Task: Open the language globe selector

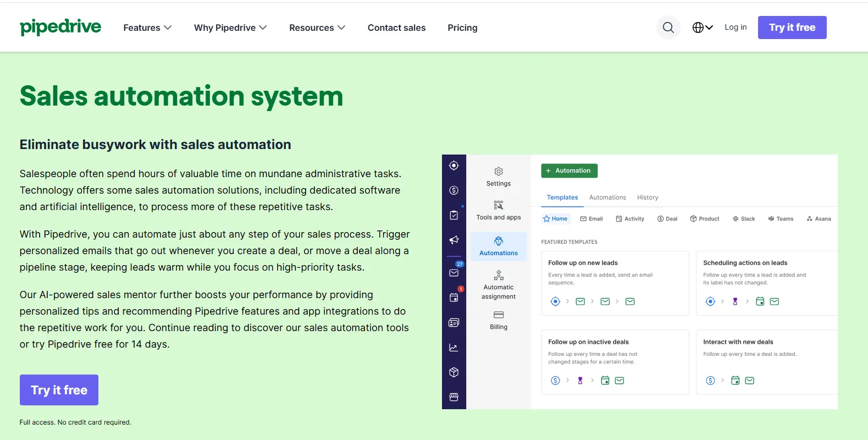Action: click(703, 28)
